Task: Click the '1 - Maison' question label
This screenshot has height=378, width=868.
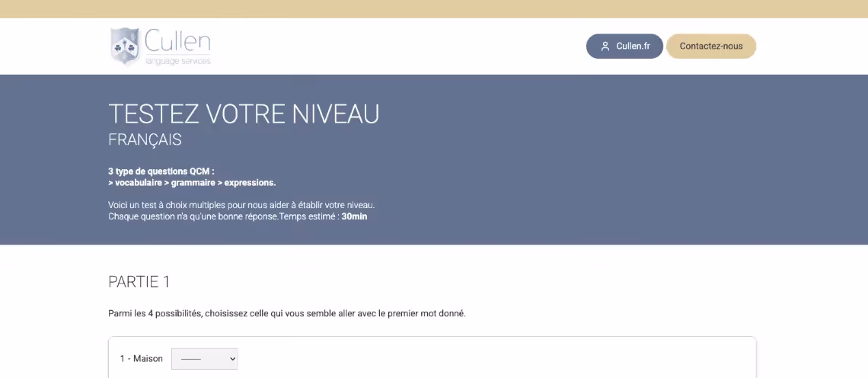Action: (x=141, y=359)
